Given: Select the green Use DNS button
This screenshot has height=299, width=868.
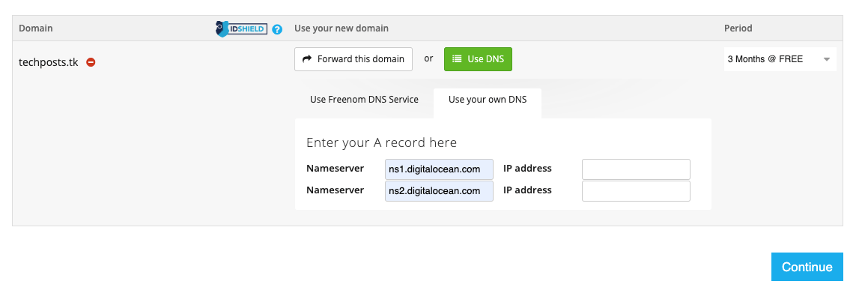Looking at the screenshot, I should pyautogui.click(x=478, y=59).
